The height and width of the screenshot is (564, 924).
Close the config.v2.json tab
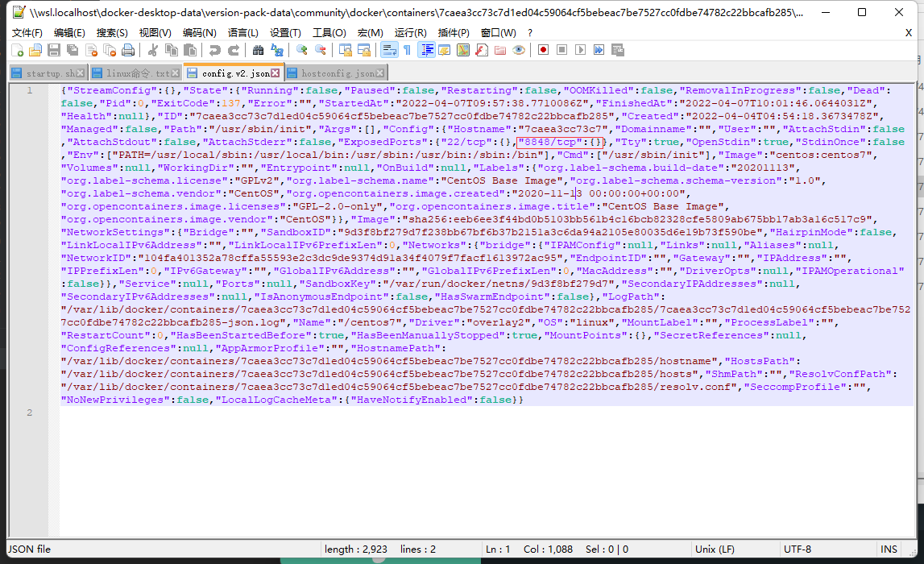(x=276, y=73)
